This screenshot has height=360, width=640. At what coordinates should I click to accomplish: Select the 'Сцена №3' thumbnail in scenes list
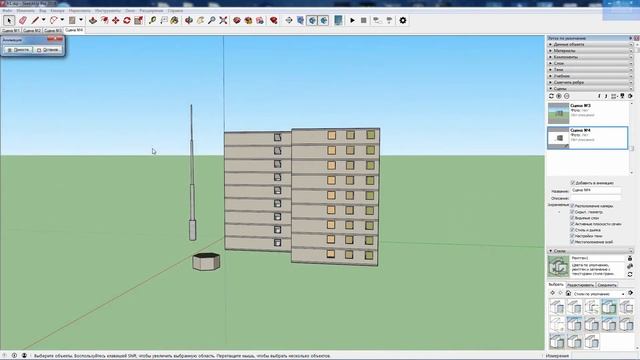click(558, 113)
